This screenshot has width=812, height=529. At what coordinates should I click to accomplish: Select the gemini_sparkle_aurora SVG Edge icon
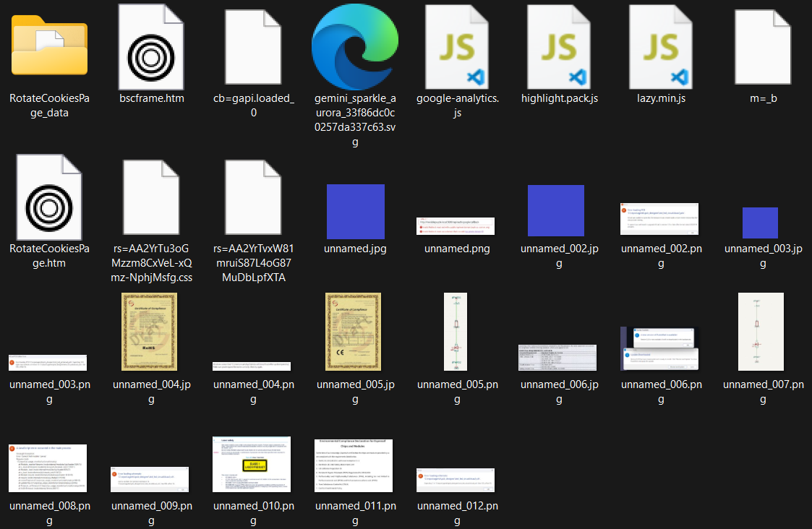pyautogui.click(x=354, y=46)
